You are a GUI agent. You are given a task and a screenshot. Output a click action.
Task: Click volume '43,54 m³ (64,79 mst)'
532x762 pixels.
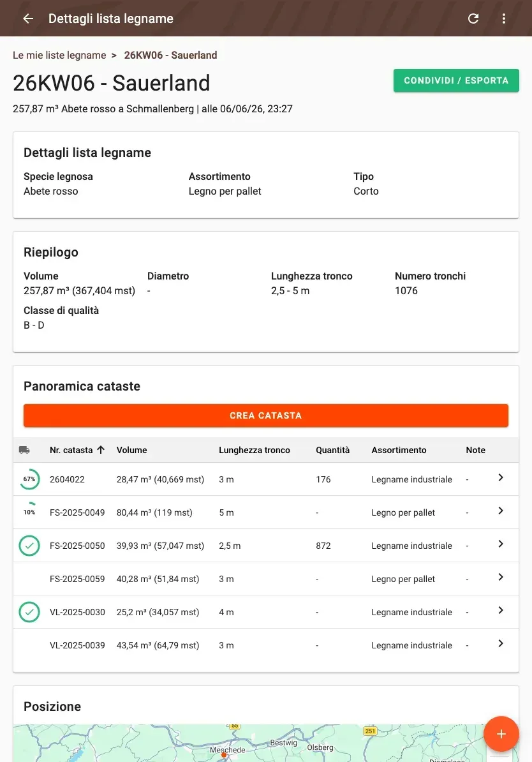pos(158,645)
